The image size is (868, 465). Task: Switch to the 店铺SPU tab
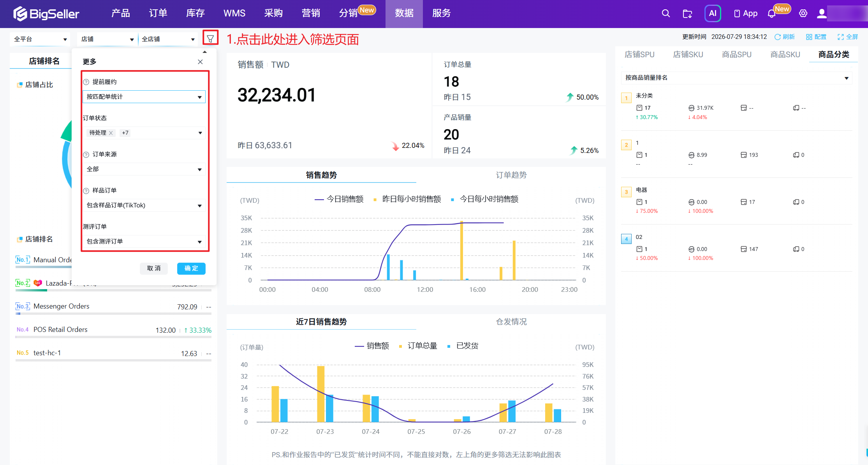[x=639, y=54]
